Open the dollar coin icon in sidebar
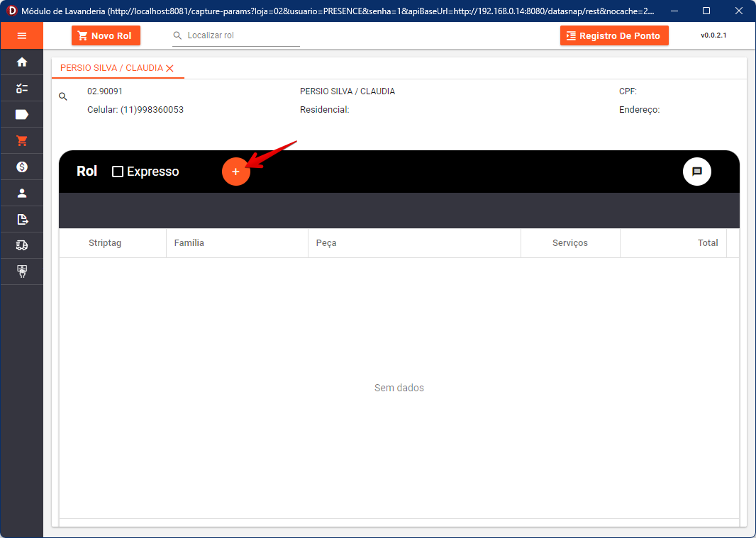Screen dimensions: 756x538 click(22, 167)
